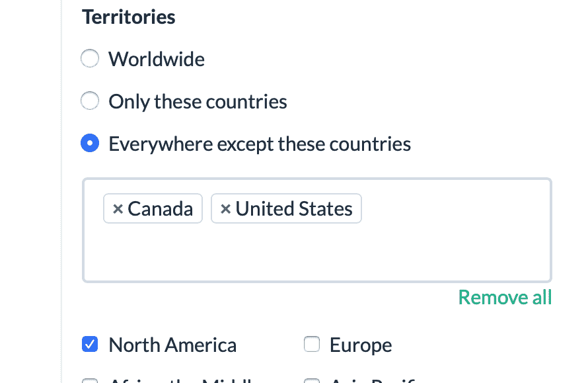Click the Europe label text
The image size is (588, 383).
pyautogui.click(x=361, y=345)
